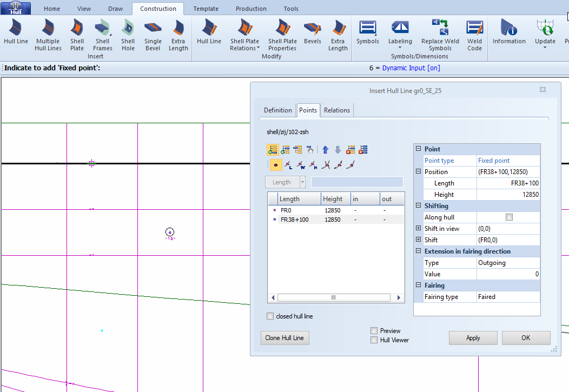Choose the Single Bevel tool

pos(153,35)
